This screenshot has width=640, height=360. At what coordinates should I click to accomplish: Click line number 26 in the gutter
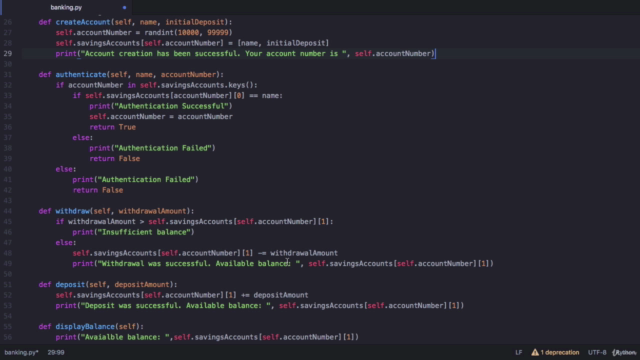click(8, 22)
